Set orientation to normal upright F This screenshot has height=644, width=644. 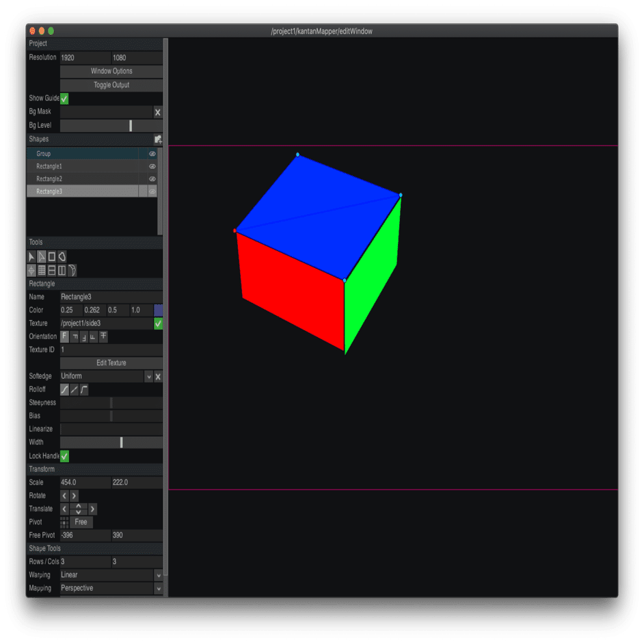64,336
